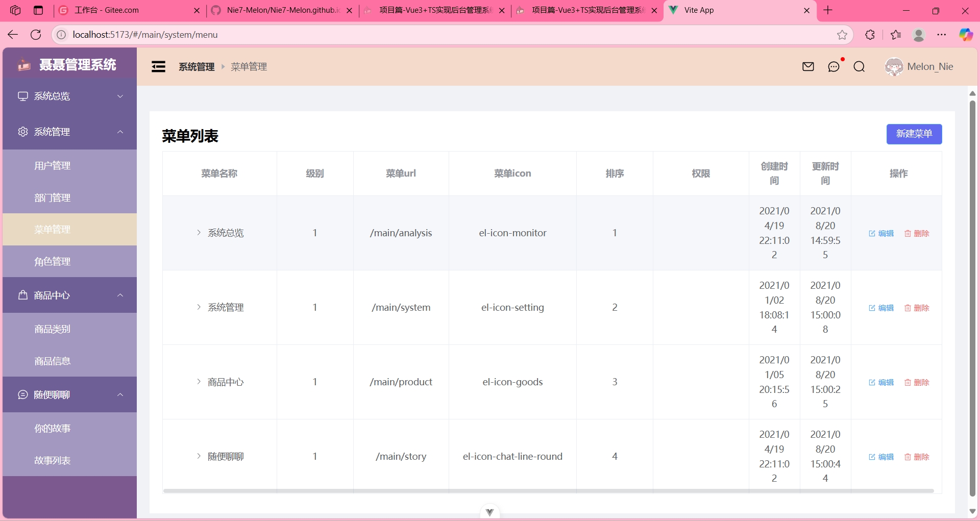Expand the 系统管理 table row

tap(199, 307)
